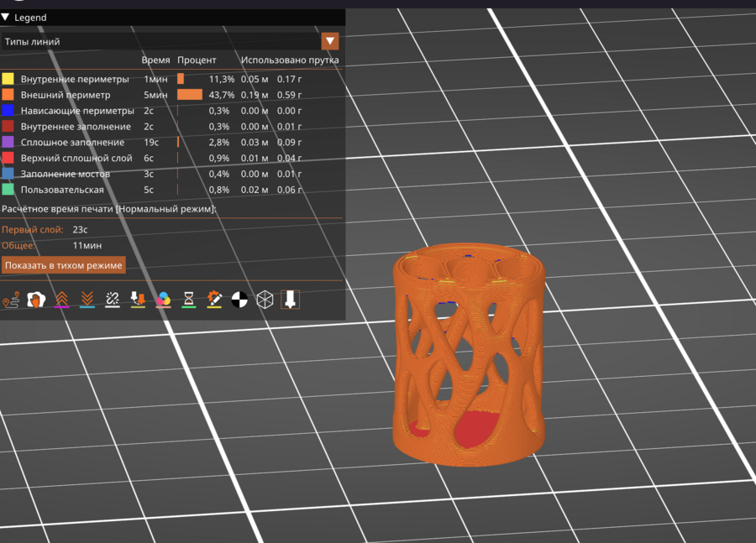756x543 pixels.
Task: Toggle tool changes icon
Action: [138, 300]
